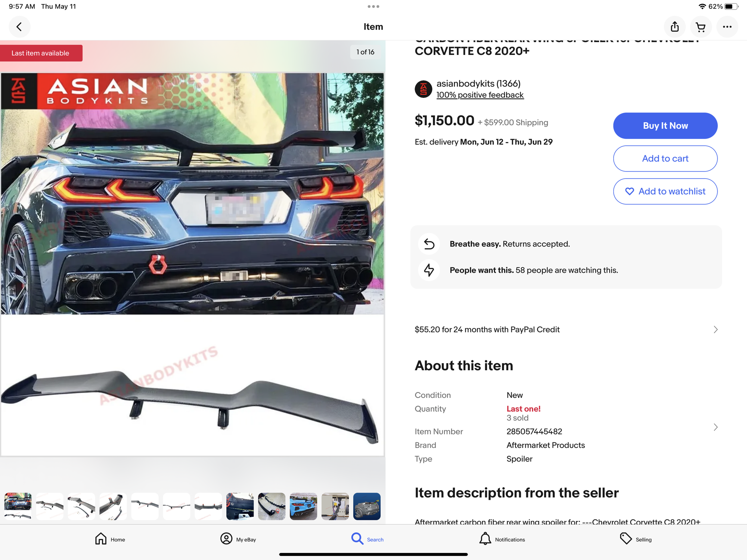Select the light blue Corvette thumbnail
This screenshot has width=747, height=560.
coord(303,506)
